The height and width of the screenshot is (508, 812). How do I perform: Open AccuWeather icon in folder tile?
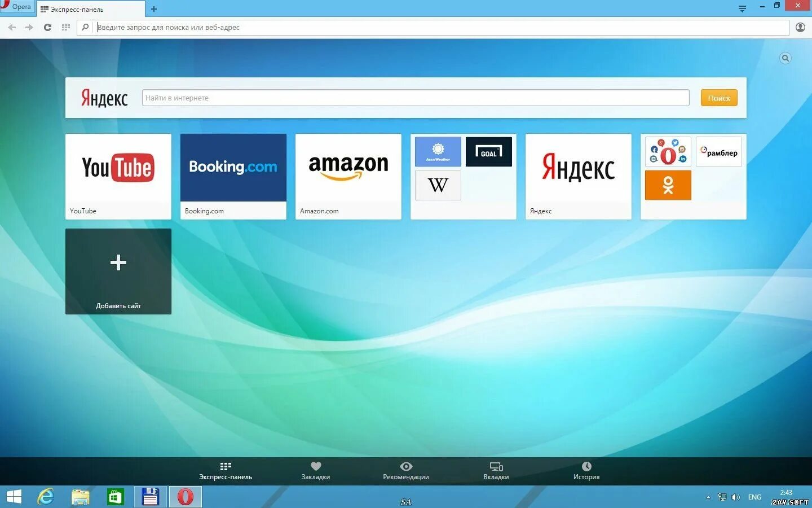point(438,152)
